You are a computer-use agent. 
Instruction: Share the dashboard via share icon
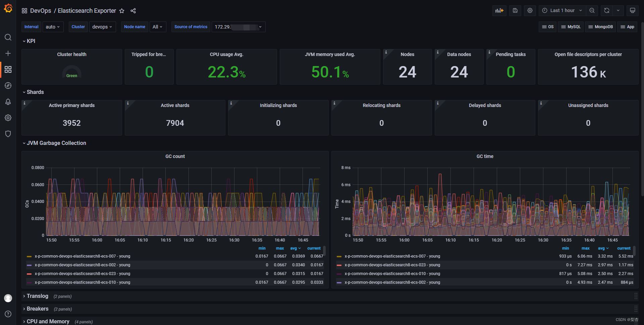coord(133,11)
